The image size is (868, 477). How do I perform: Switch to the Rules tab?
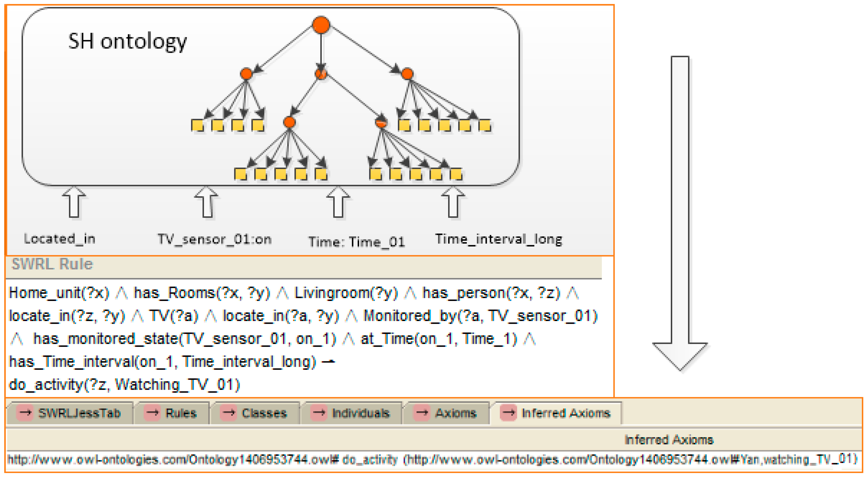(x=181, y=413)
